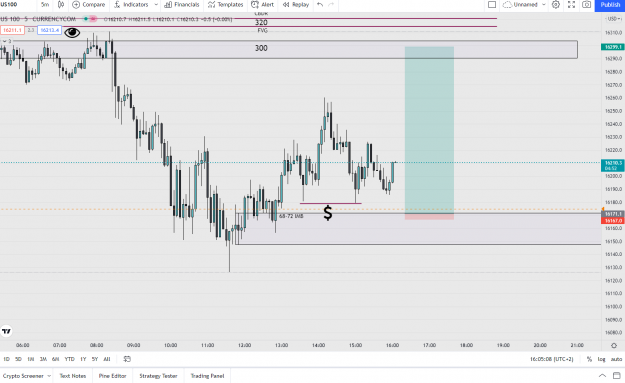
Task: Set the date range to All
Action: tap(107, 359)
